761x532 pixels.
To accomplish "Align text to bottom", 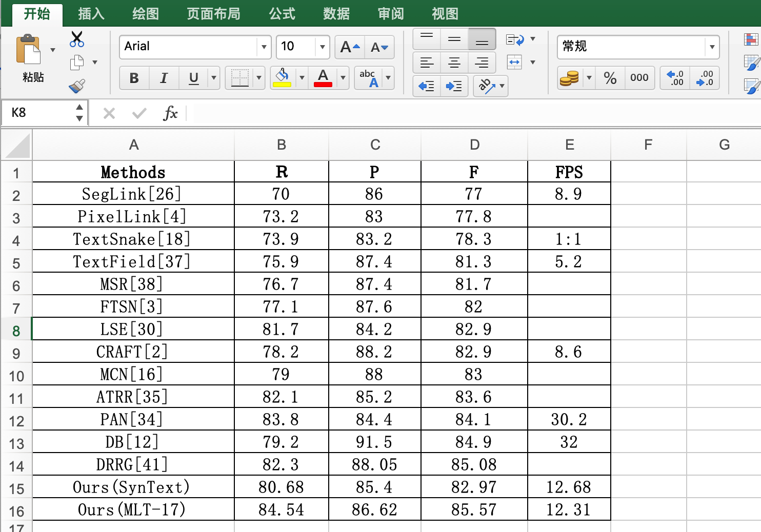I will (x=482, y=39).
